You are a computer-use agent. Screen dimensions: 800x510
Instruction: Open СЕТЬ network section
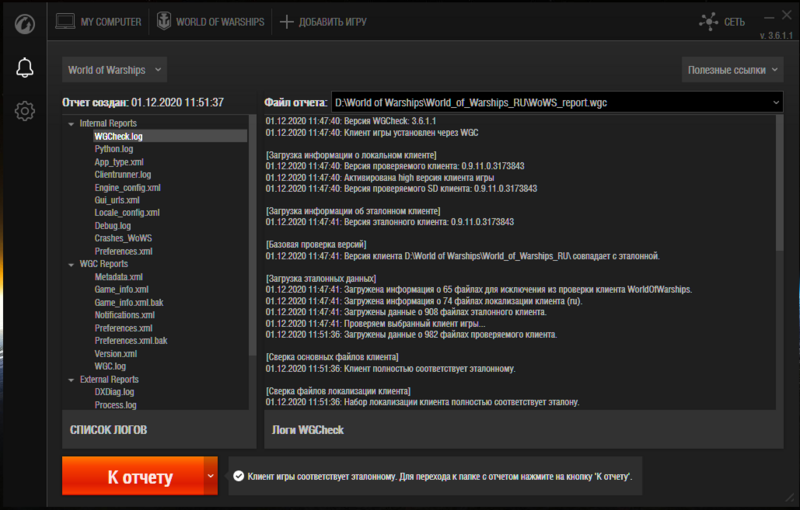(x=722, y=22)
